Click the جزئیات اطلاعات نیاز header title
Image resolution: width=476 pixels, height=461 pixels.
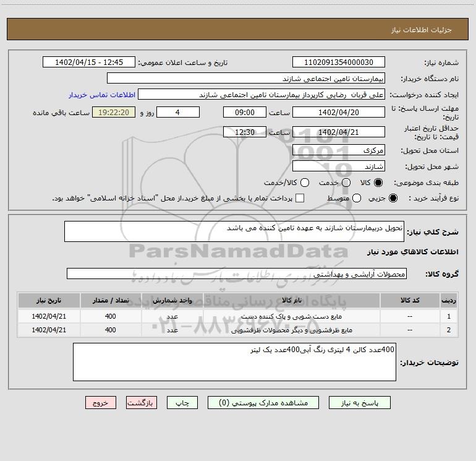pos(422,30)
